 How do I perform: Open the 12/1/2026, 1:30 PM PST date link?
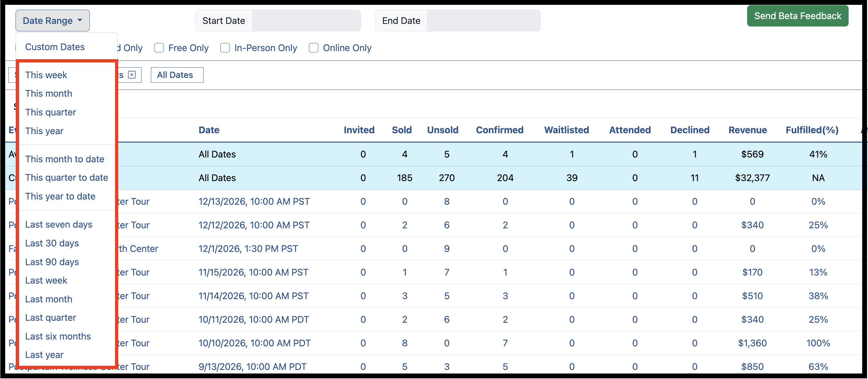pyautogui.click(x=248, y=249)
